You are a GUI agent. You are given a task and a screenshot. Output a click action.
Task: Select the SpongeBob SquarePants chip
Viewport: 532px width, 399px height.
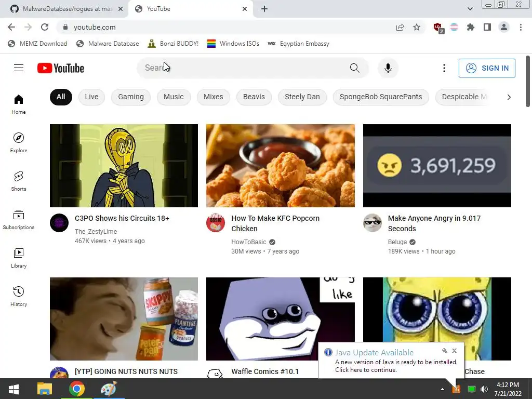tap(381, 97)
